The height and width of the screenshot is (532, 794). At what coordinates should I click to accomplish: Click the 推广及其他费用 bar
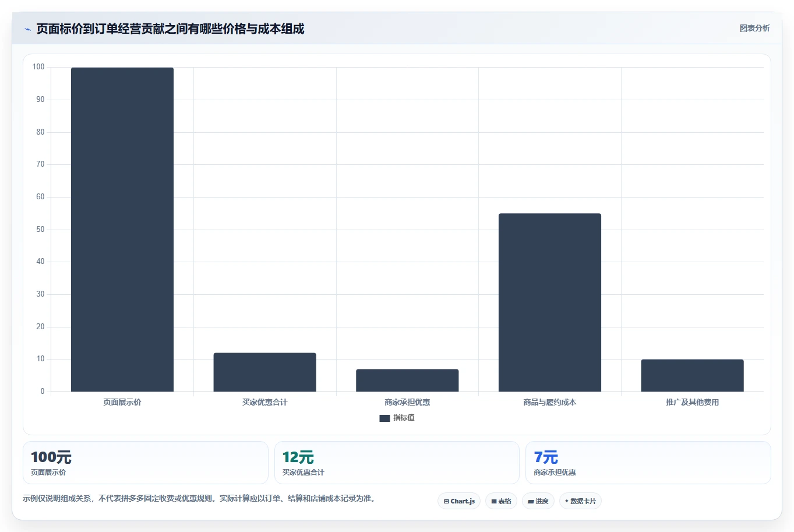[692, 375]
